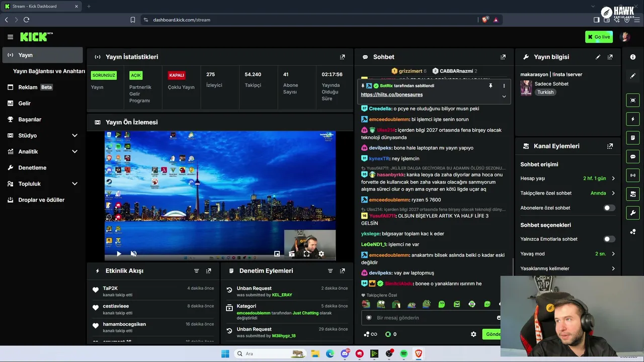Open stream preview player settings gear

tap(321, 254)
